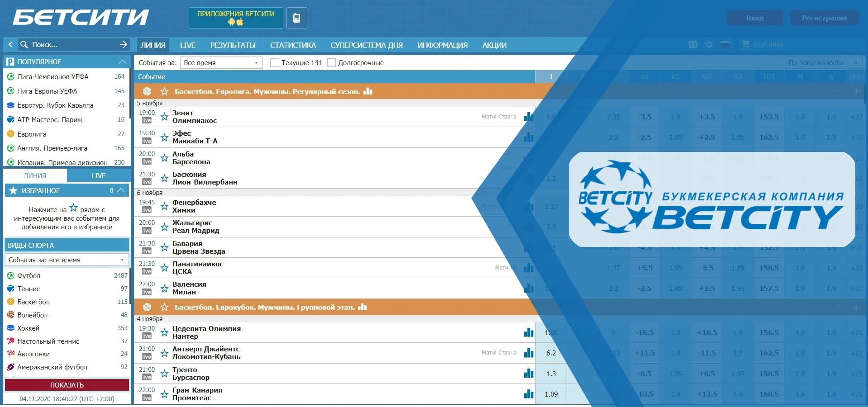
Task: Click odds 1.09 for Гран-Канария
Action: click(x=551, y=394)
